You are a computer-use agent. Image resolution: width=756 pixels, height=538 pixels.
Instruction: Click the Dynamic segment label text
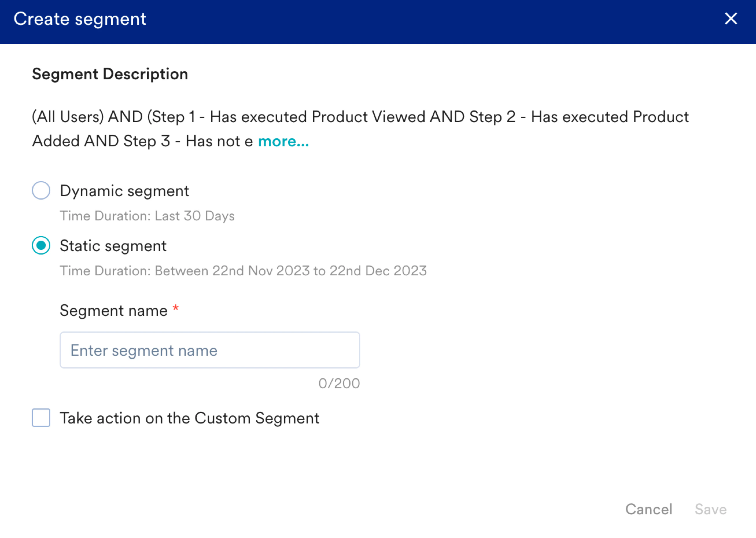[x=124, y=191]
